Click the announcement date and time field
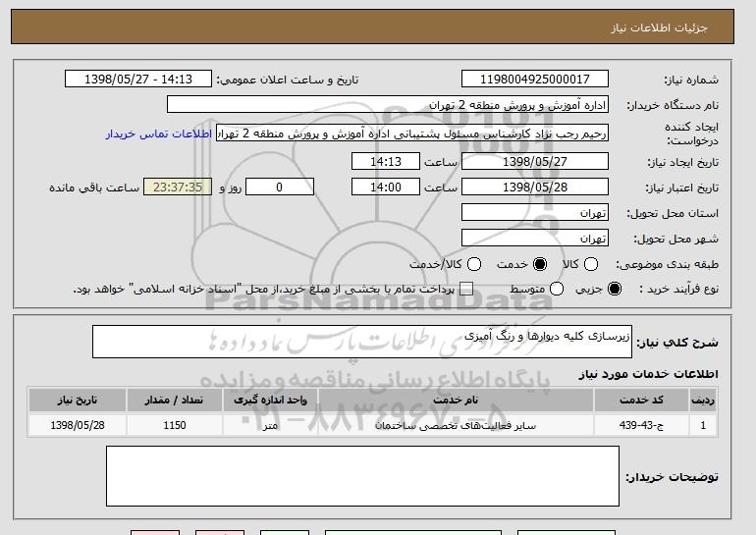 click(138, 80)
